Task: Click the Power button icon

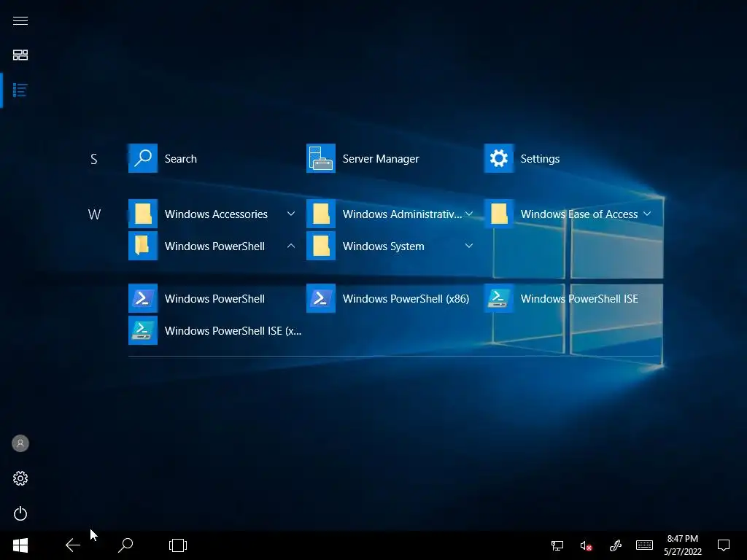Action: (20, 513)
